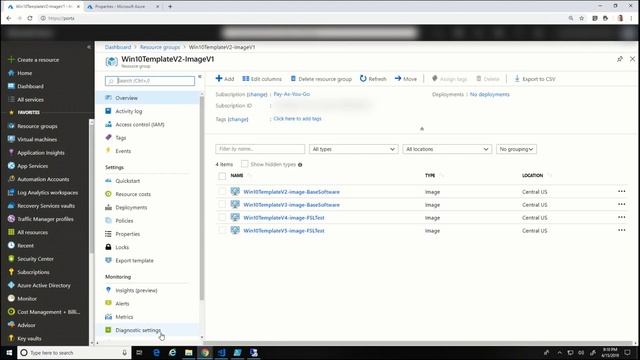Open App Services favorite
Screen dimensions: 640x360
click(x=32, y=166)
